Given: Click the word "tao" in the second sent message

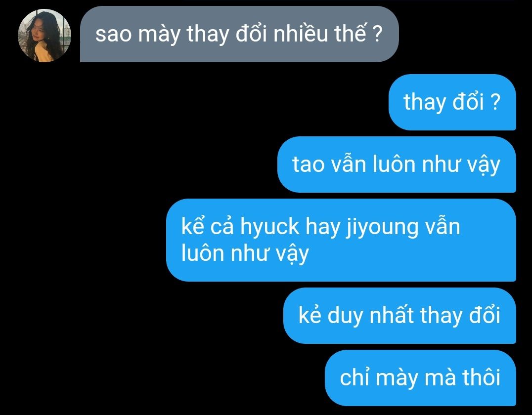Looking at the screenshot, I should [308, 165].
